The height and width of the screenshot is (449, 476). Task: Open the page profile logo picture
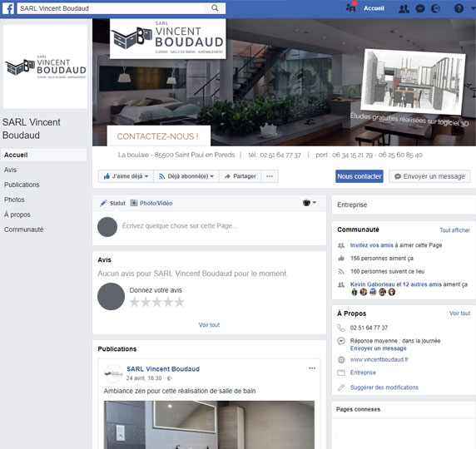(x=45, y=67)
